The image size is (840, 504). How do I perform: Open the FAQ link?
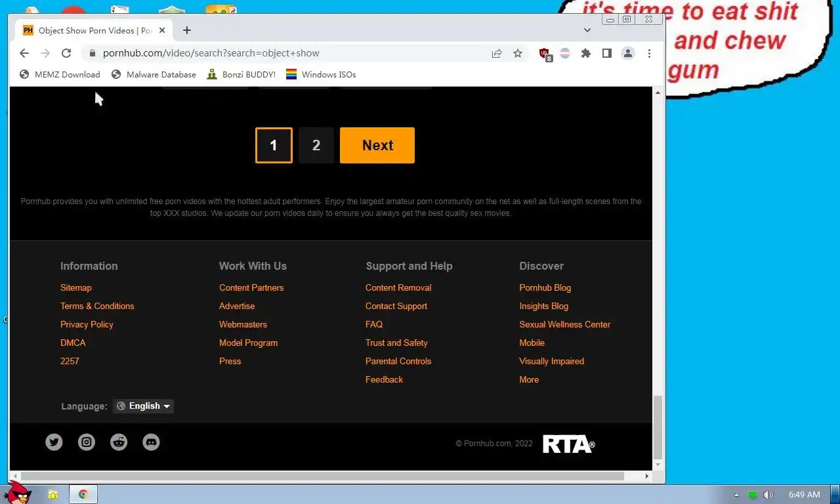coord(374,324)
